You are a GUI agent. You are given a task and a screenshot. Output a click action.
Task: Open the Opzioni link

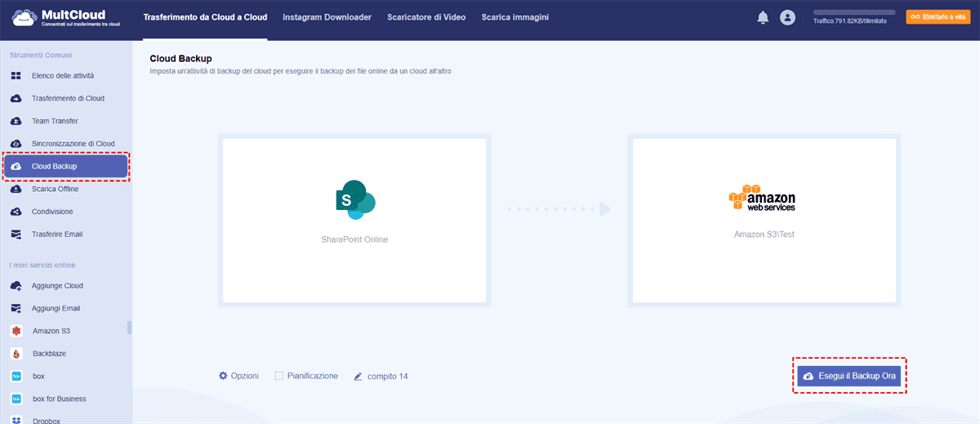(245, 376)
